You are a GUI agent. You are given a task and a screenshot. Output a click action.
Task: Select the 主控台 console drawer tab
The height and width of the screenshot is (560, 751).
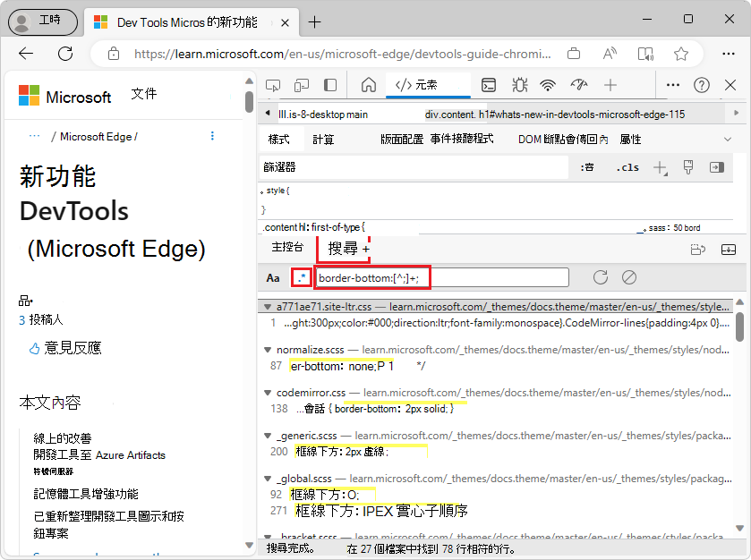point(287,247)
